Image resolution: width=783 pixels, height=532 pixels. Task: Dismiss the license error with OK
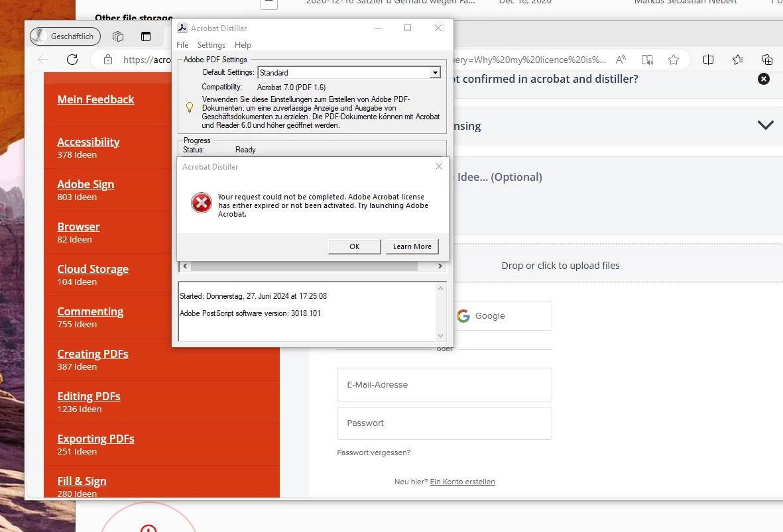click(355, 246)
